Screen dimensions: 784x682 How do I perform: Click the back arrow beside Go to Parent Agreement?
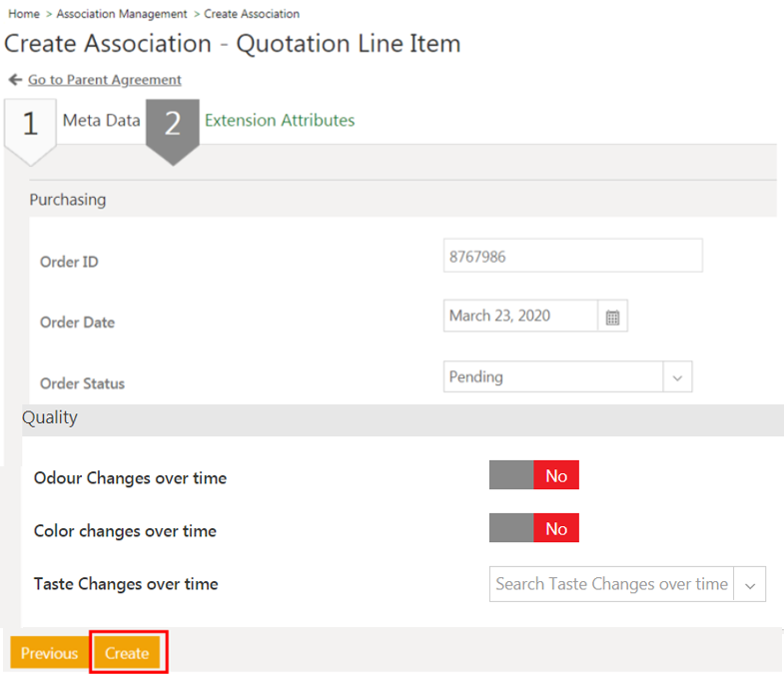[x=15, y=80]
